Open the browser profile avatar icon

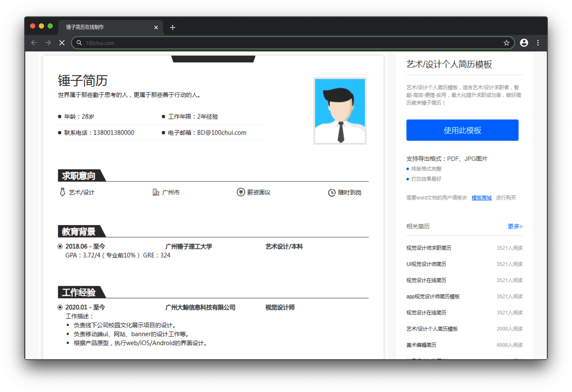point(524,43)
